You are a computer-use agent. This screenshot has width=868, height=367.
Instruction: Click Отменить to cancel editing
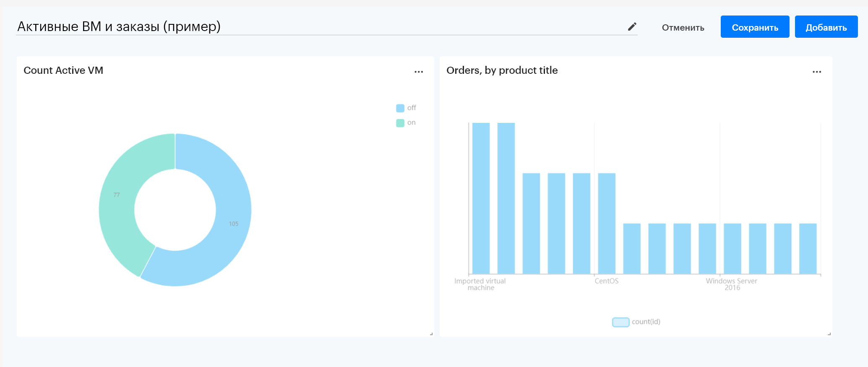pyautogui.click(x=683, y=27)
